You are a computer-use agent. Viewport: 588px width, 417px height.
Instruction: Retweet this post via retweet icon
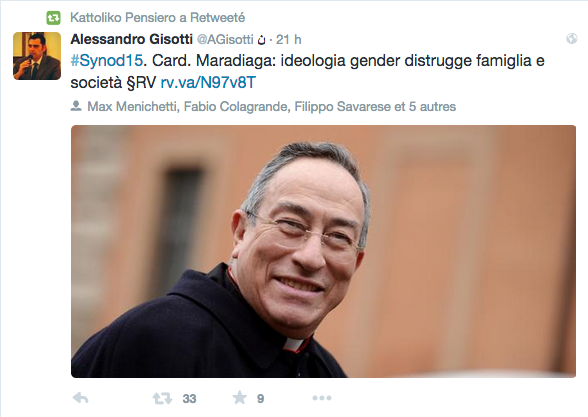coord(162,398)
